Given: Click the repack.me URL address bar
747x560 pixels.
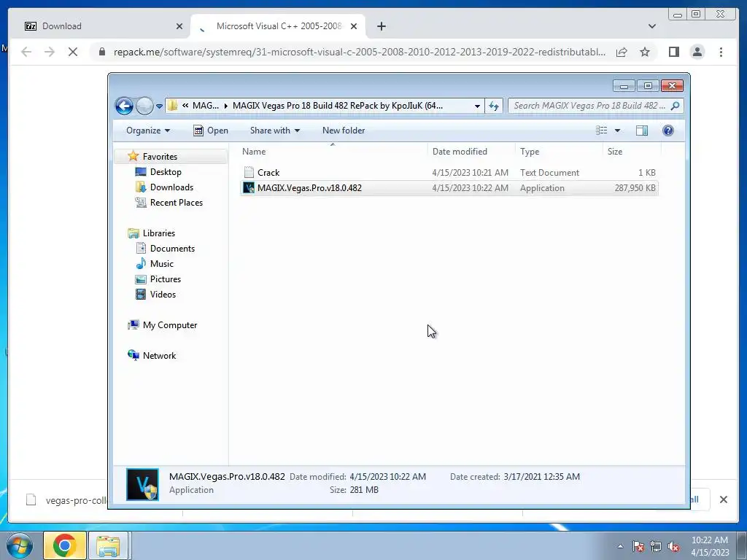Looking at the screenshot, I should (x=359, y=52).
